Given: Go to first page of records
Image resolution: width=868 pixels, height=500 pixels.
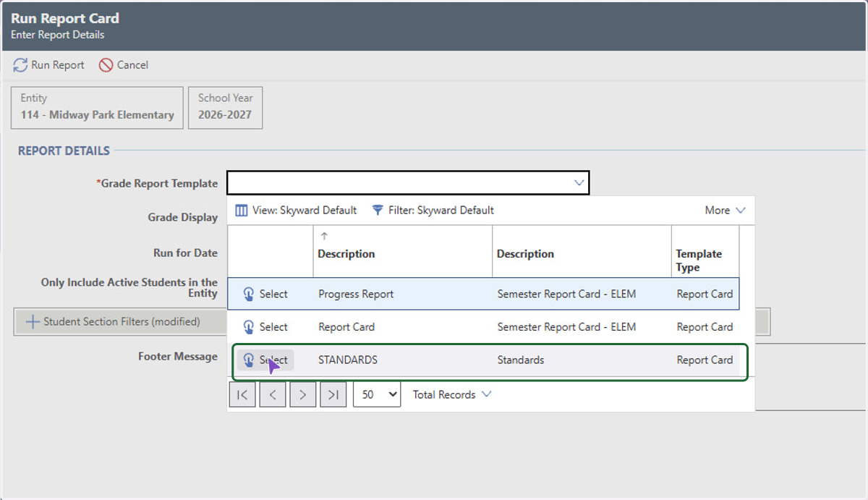Looking at the screenshot, I should coord(242,394).
